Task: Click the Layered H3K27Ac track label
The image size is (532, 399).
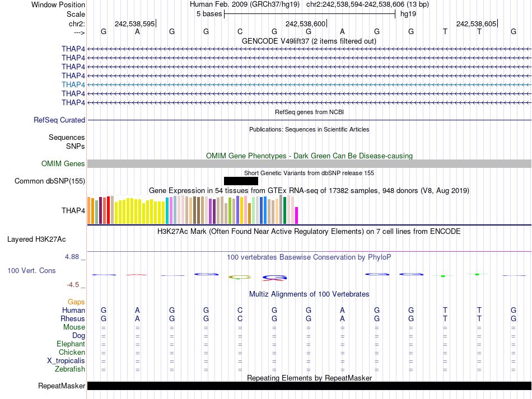Action: pyautogui.click(x=36, y=240)
